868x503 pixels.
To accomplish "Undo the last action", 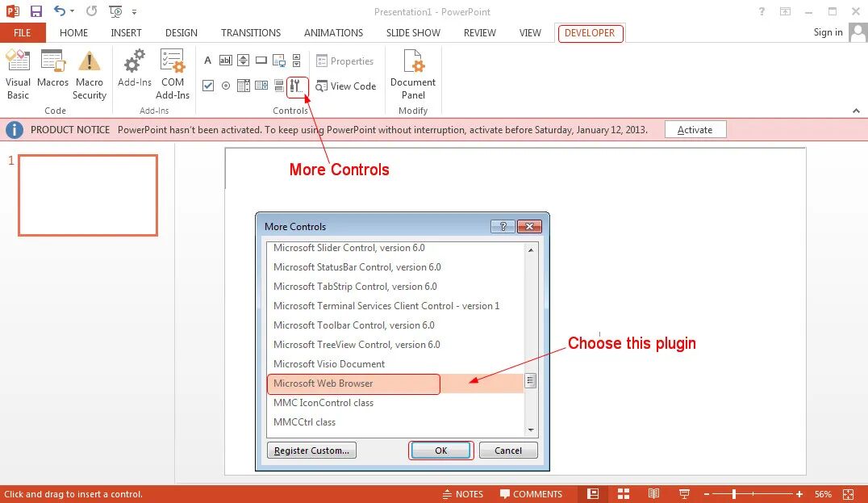I will [59, 11].
